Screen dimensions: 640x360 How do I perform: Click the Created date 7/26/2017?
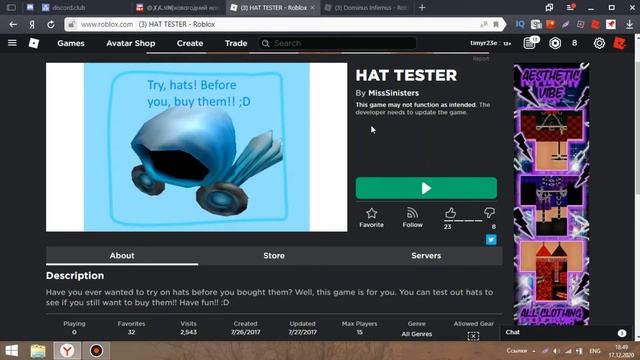245,332
